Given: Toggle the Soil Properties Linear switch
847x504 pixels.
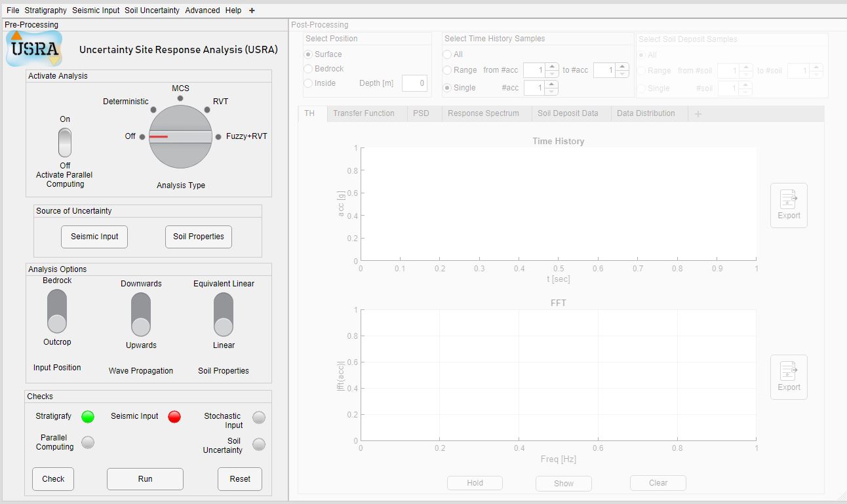Looking at the screenshot, I should [x=224, y=315].
